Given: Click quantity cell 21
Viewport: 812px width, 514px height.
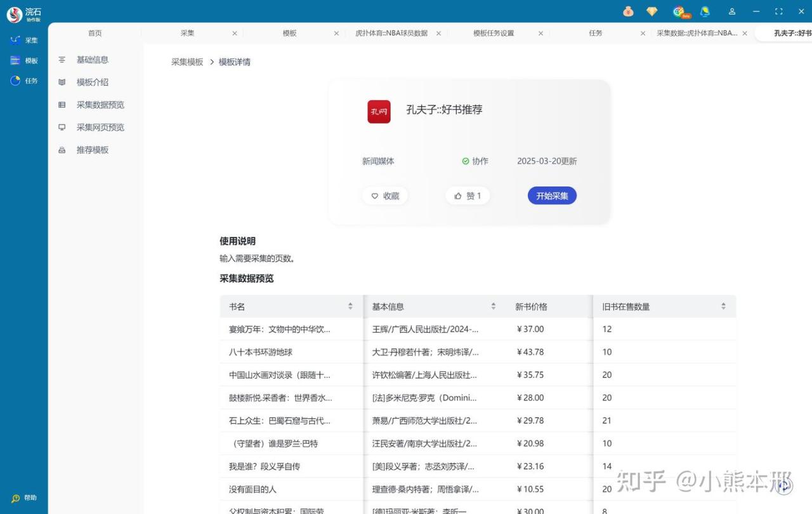Looking at the screenshot, I should point(607,421).
